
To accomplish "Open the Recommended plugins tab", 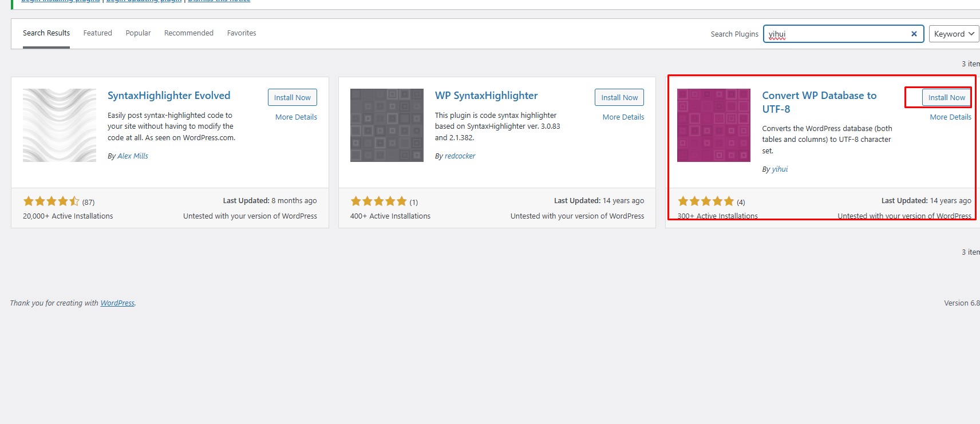I will (188, 33).
